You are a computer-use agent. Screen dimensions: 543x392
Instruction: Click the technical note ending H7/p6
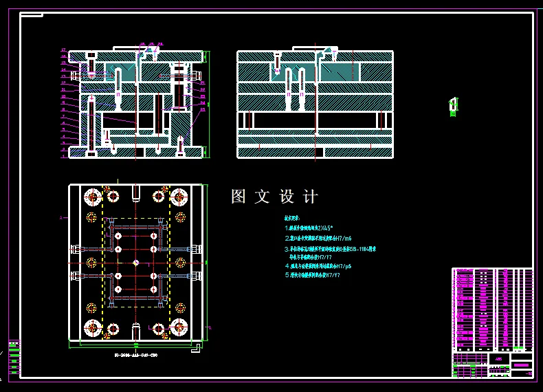pyautogui.click(x=318, y=266)
